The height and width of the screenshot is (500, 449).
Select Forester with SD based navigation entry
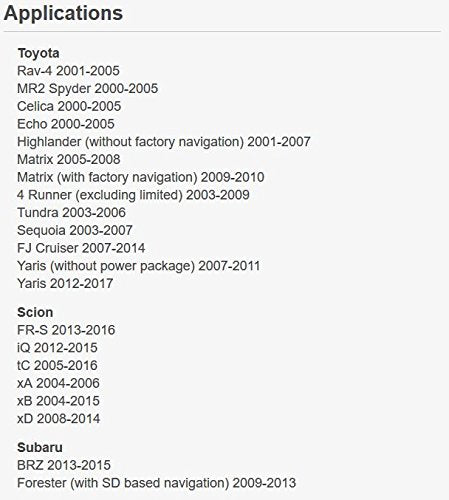(156, 483)
